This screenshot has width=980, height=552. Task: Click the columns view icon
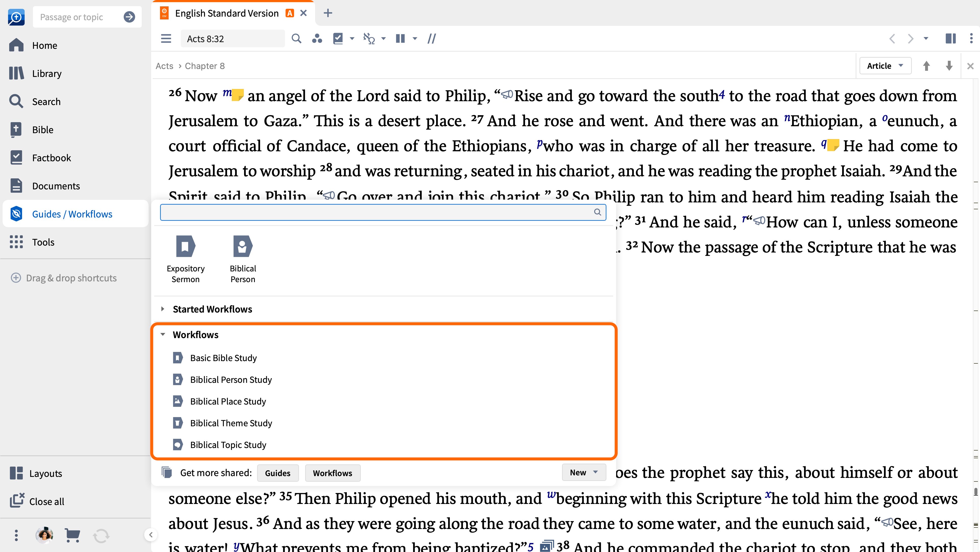[400, 38]
